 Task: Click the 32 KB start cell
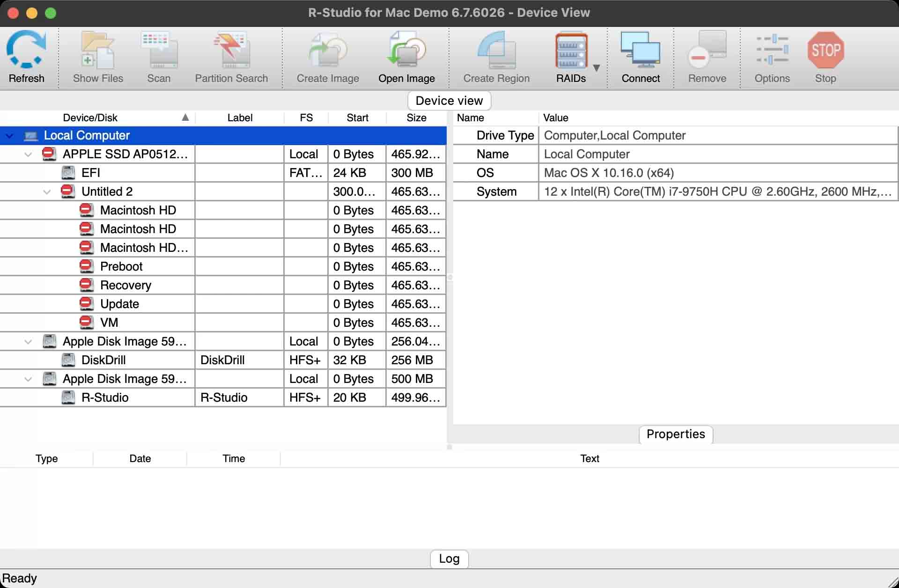(357, 360)
